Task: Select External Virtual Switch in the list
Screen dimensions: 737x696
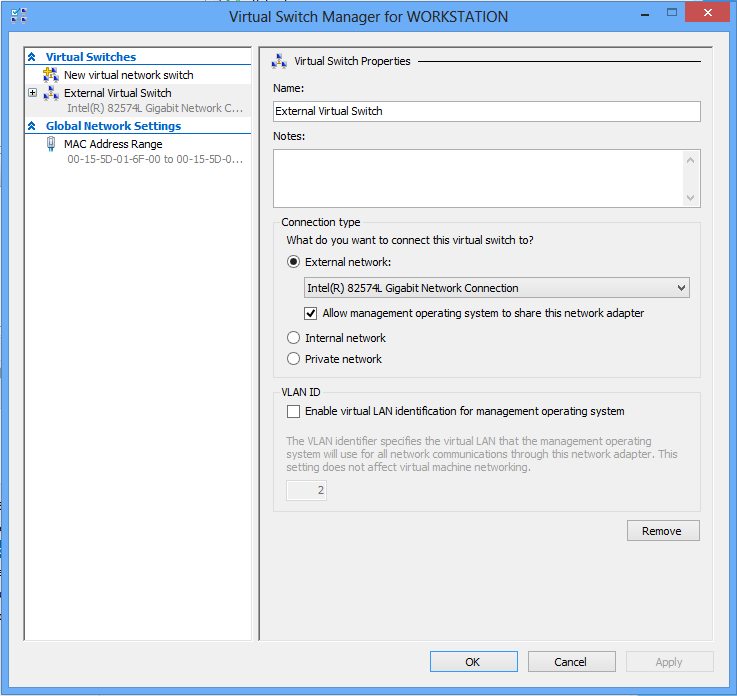Action: click(118, 93)
